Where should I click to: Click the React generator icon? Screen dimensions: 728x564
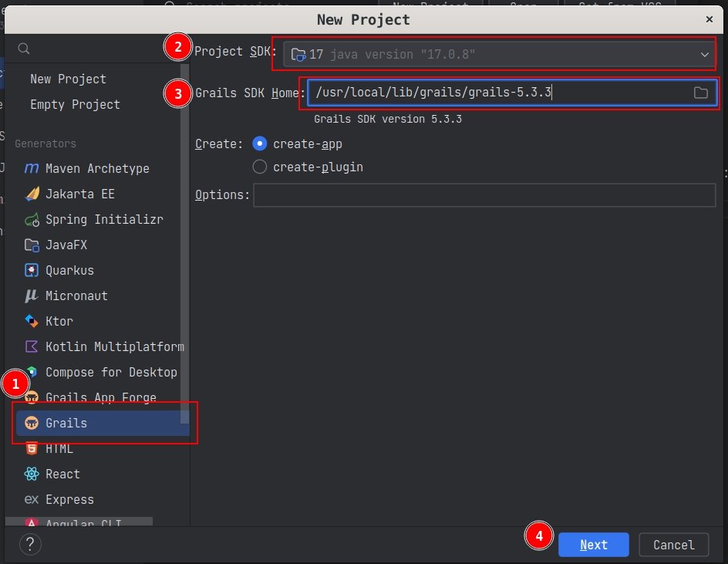32,474
